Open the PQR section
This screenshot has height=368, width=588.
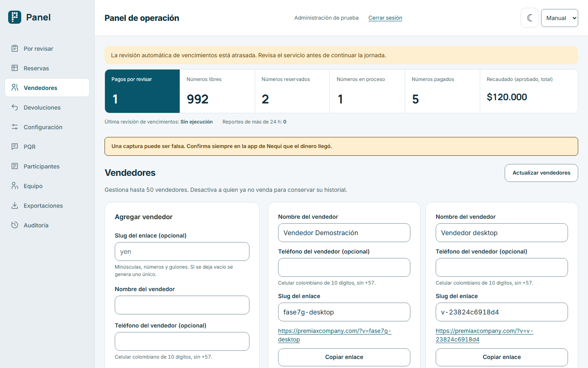pyautogui.click(x=47, y=147)
